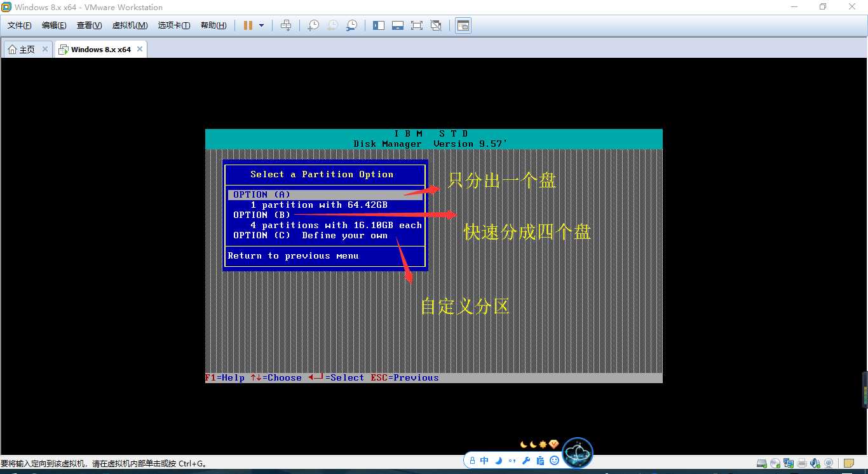868x474 pixels.
Task: Click the hard disk device status icon
Action: click(762, 463)
